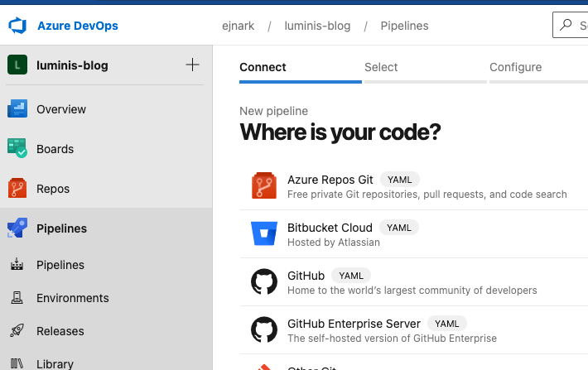Click the 'New pipeline' label

pos(274,111)
